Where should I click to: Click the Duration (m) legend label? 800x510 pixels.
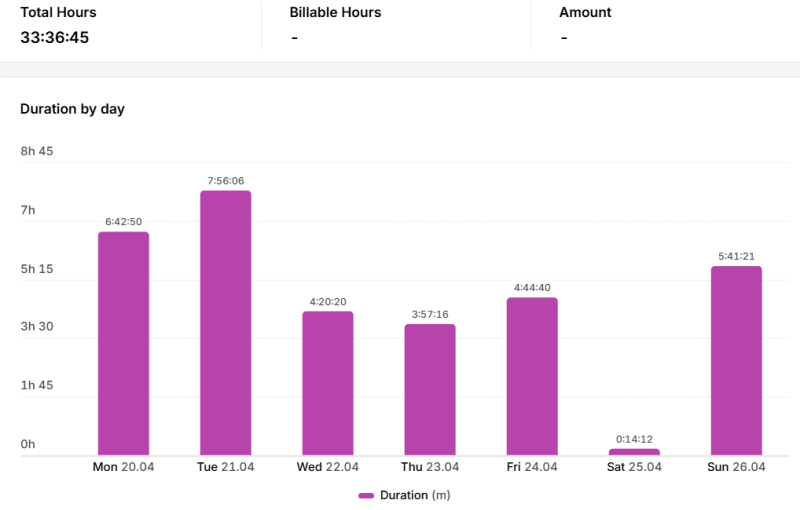(x=415, y=495)
